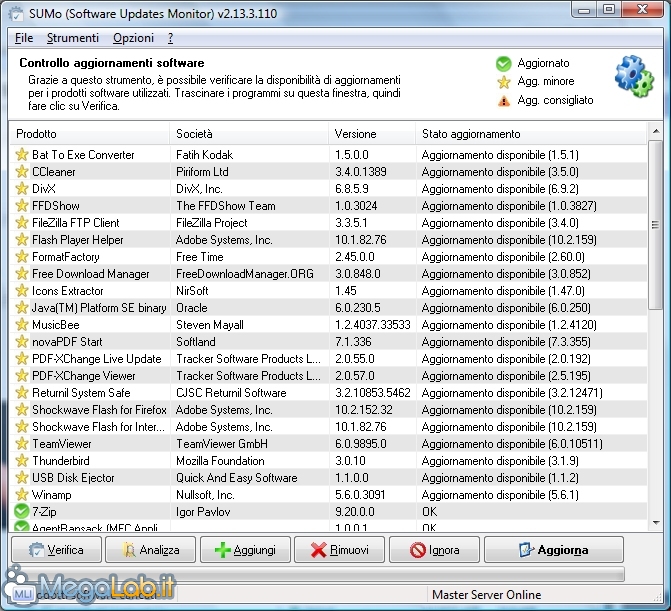Click the Ignora button

click(434, 549)
